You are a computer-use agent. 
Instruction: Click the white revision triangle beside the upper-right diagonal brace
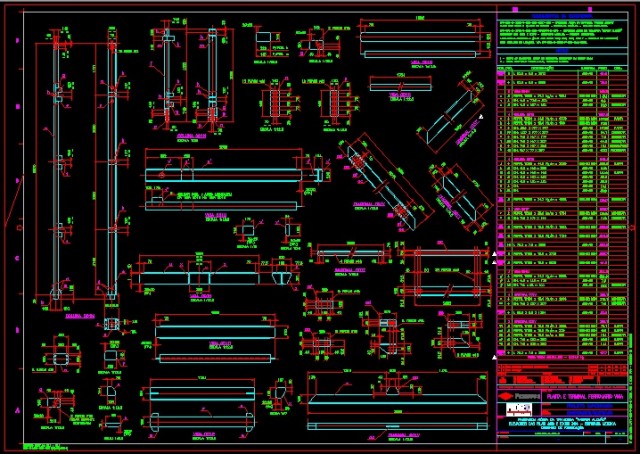[x=479, y=118]
